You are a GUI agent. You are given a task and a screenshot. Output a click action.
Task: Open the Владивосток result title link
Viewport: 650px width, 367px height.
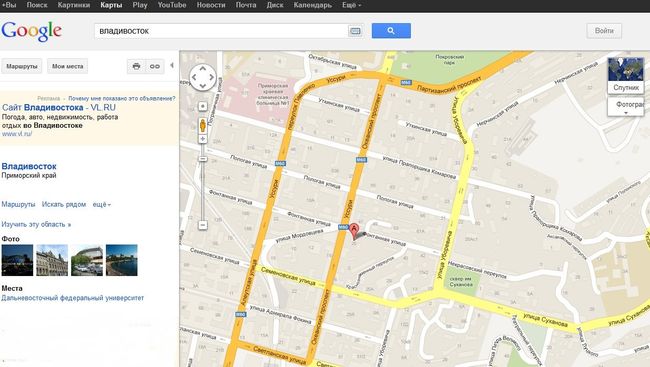click(29, 166)
